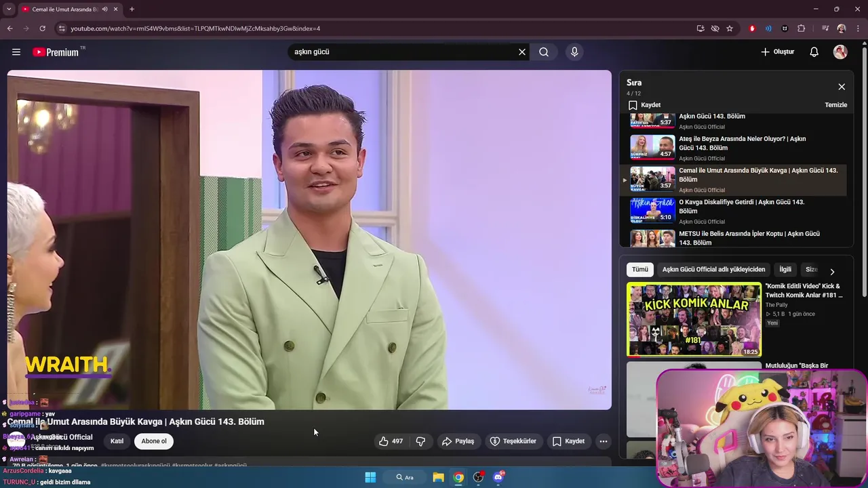Join channel with Katıl button
Screen dimensions: 868x488
[117, 441]
